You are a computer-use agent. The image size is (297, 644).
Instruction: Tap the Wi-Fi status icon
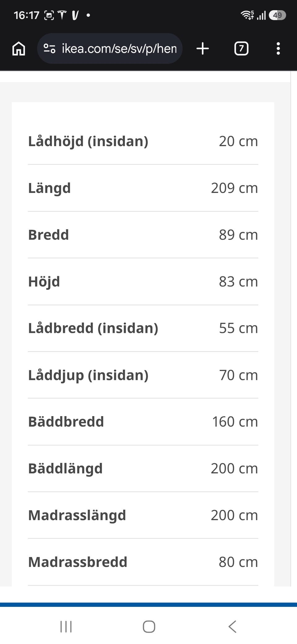(x=247, y=15)
